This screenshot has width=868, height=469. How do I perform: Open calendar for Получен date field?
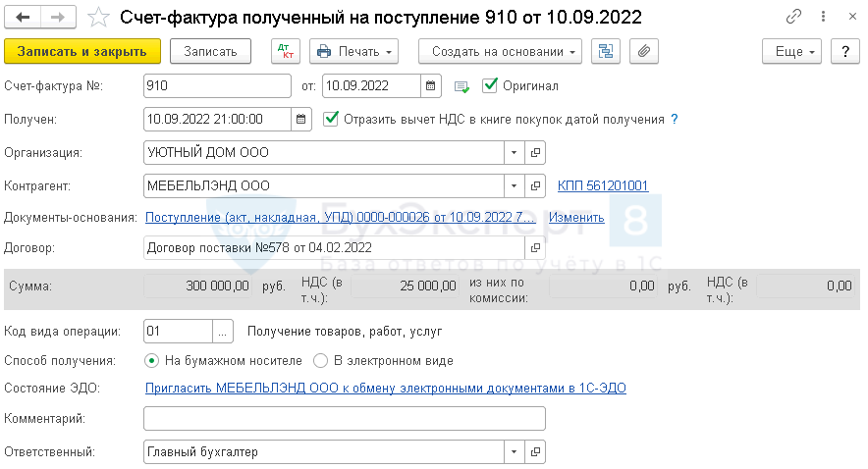click(301, 119)
